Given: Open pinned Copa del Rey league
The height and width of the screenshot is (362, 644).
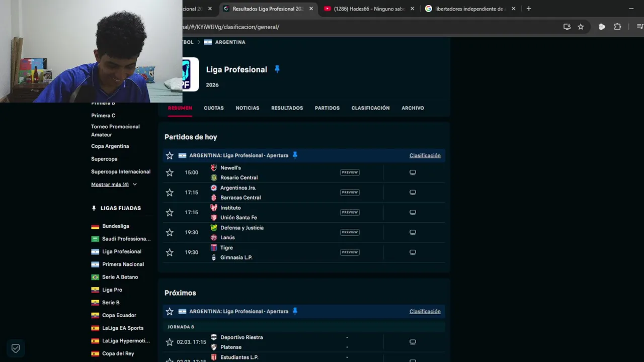Looking at the screenshot, I should tap(118, 353).
